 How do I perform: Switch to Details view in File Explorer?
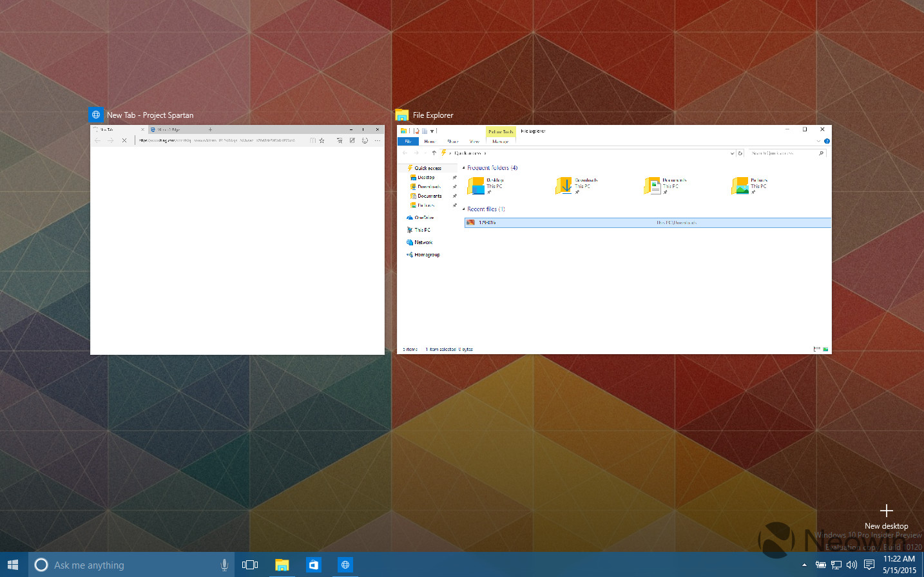click(x=817, y=349)
